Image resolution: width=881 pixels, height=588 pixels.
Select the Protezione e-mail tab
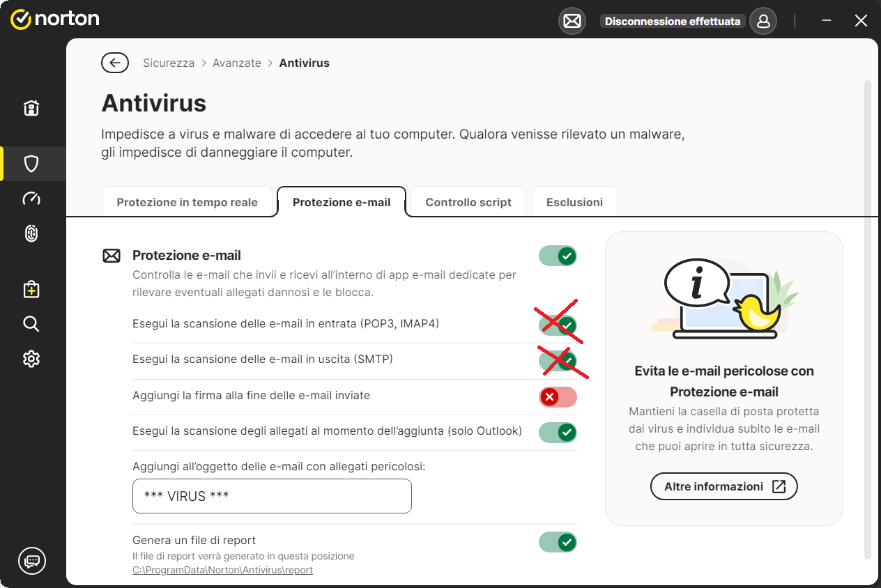pyautogui.click(x=342, y=202)
